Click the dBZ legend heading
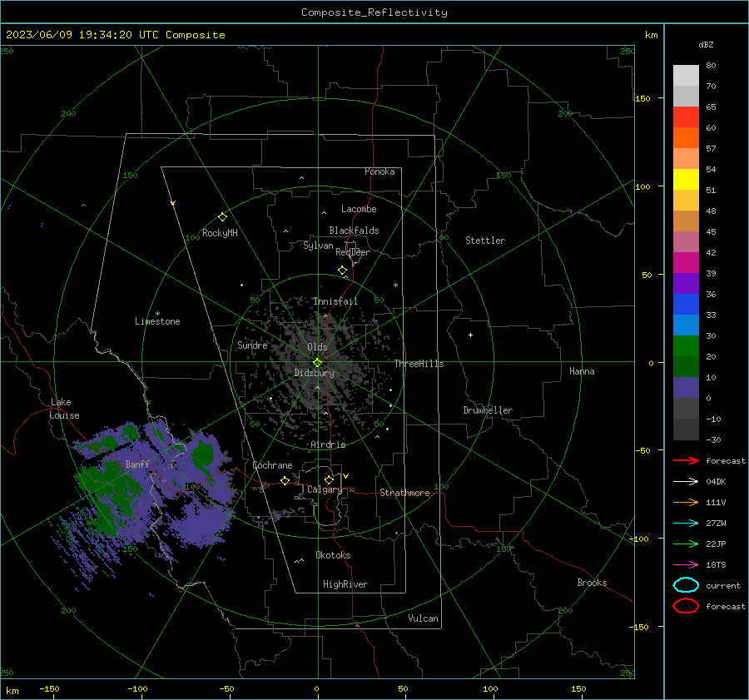This screenshot has width=749, height=700. click(x=706, y=44)
